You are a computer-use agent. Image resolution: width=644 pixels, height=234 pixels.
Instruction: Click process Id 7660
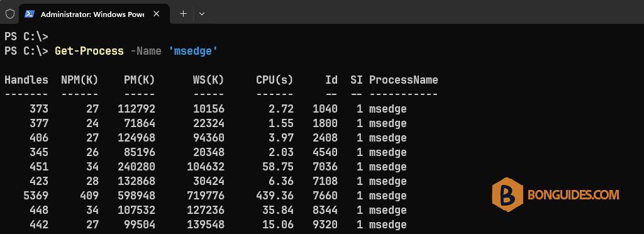325,196
